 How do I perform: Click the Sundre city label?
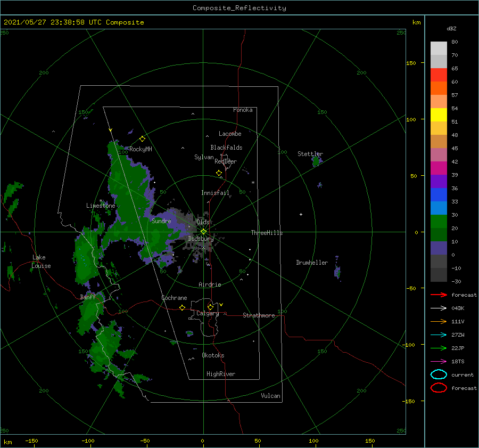tap(161, 221)
